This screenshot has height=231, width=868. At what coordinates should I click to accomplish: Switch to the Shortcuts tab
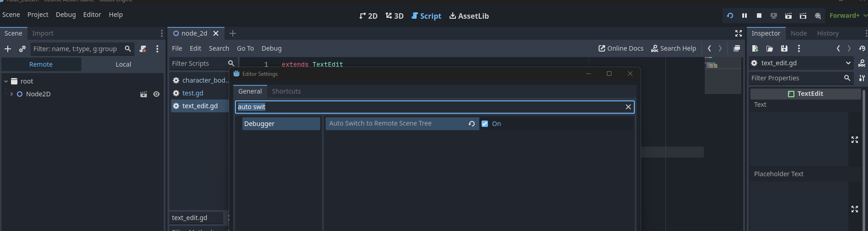click(x=286, y=91)
